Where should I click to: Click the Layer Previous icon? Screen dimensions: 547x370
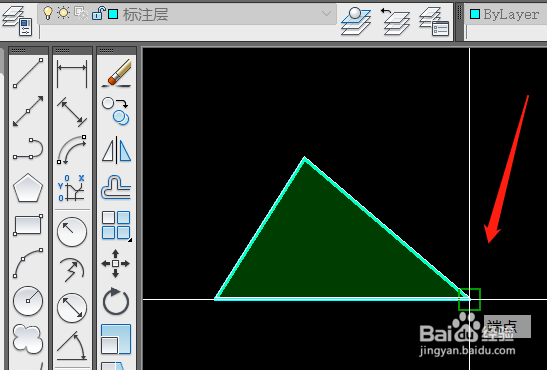[x=395, y=21]
